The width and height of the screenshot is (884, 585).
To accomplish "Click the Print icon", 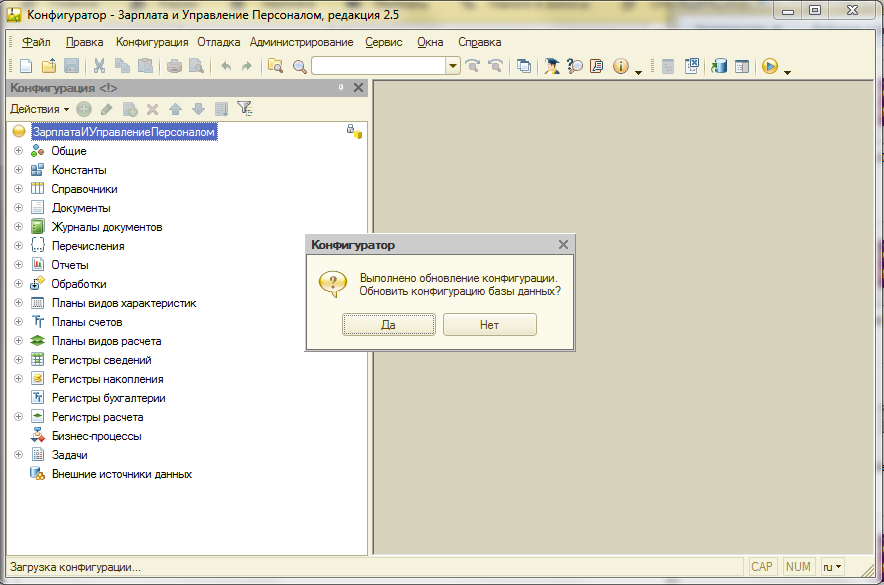I will (174, 66).
